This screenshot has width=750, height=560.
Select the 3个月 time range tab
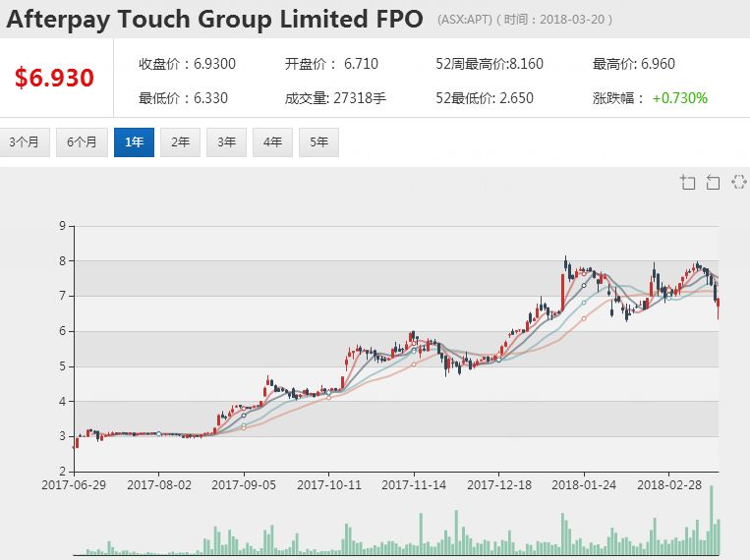[25, 142]
